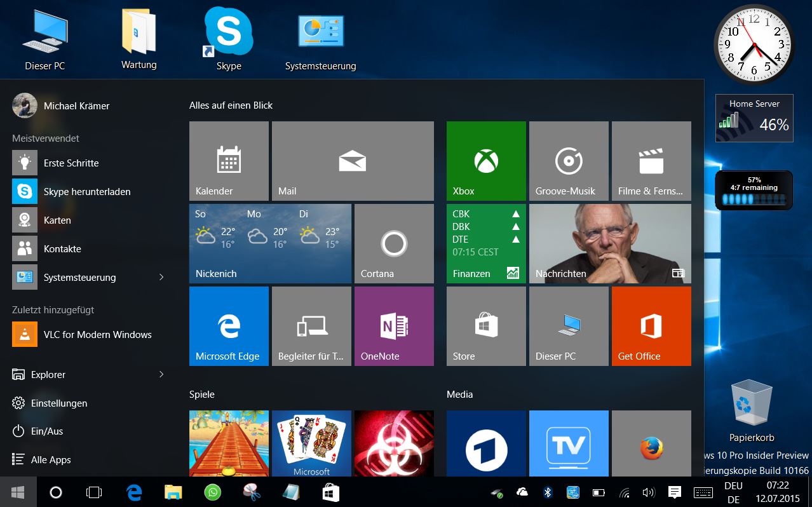Launch the Microsoft Solitaire cards tile
The image size is (812, 507).
tap(311, 443)
